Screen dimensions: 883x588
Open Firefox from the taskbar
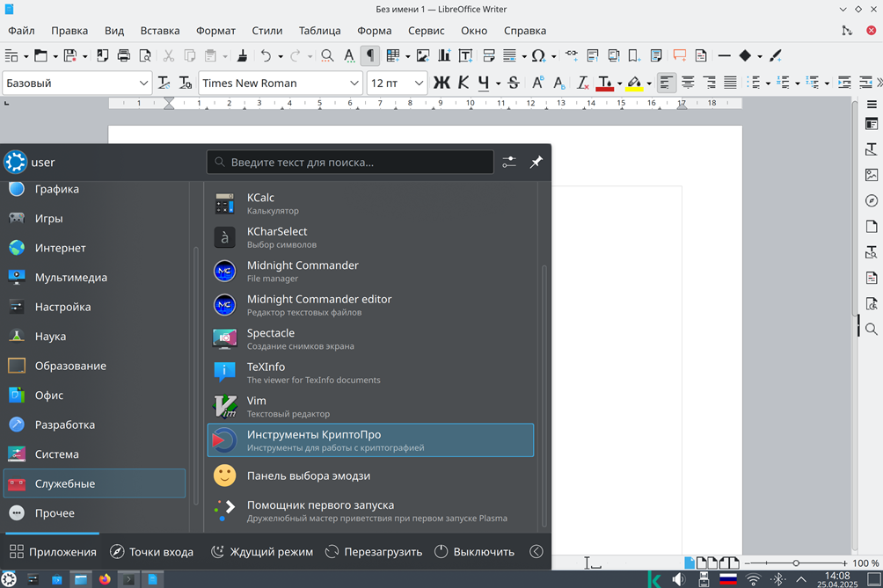tap(105, 579)
